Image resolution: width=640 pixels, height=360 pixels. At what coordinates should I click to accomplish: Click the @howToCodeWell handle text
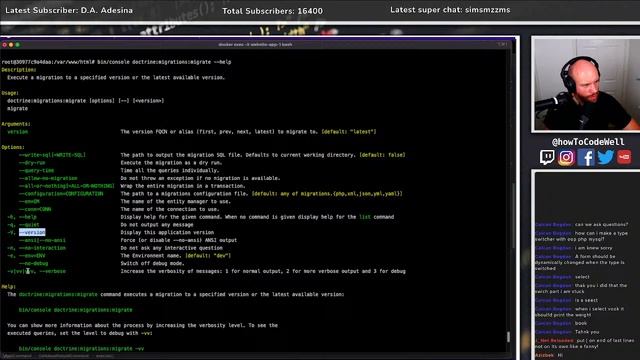(x=588, y=142)
